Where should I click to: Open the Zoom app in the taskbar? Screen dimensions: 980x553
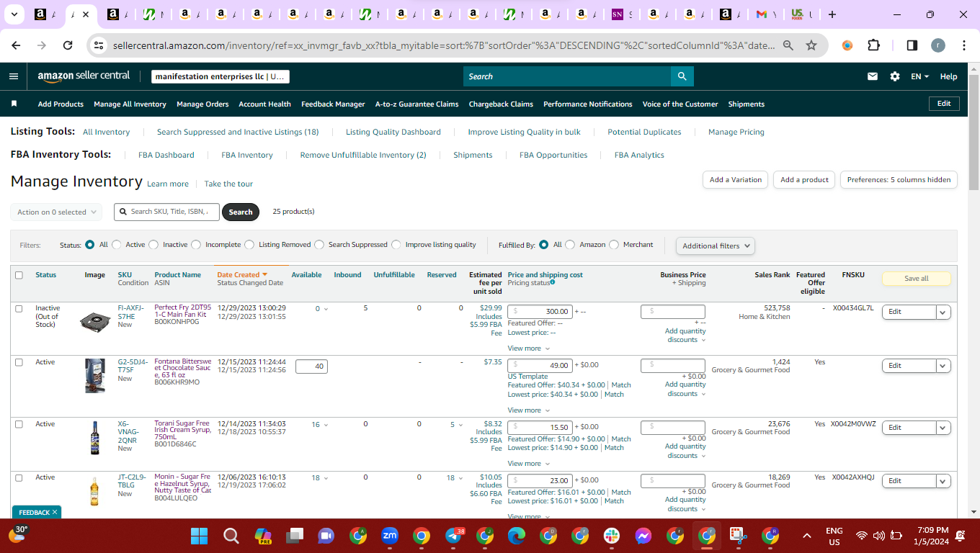click(390, 536)
